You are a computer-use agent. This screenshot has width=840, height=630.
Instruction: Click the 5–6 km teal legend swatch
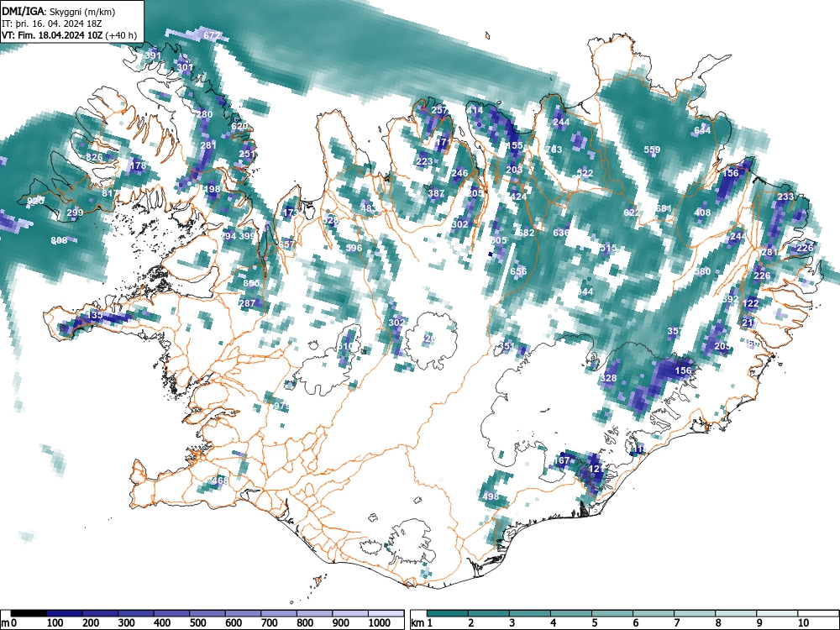612,613
